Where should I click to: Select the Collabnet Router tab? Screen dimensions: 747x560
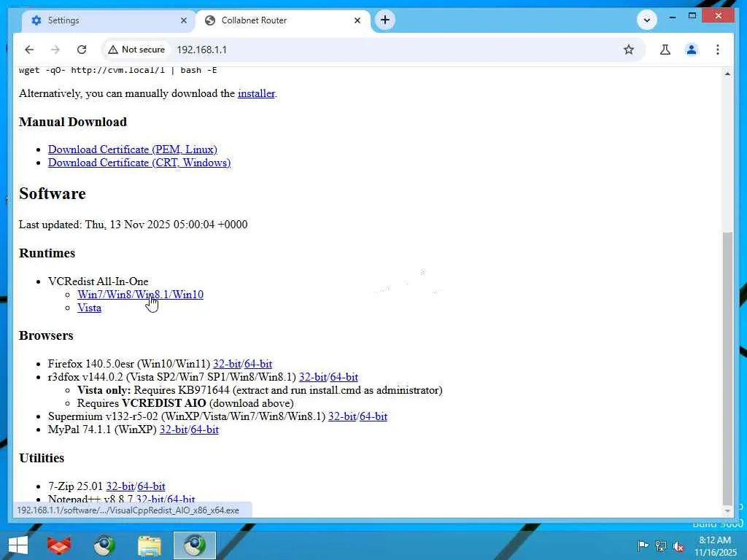(282, 20)
